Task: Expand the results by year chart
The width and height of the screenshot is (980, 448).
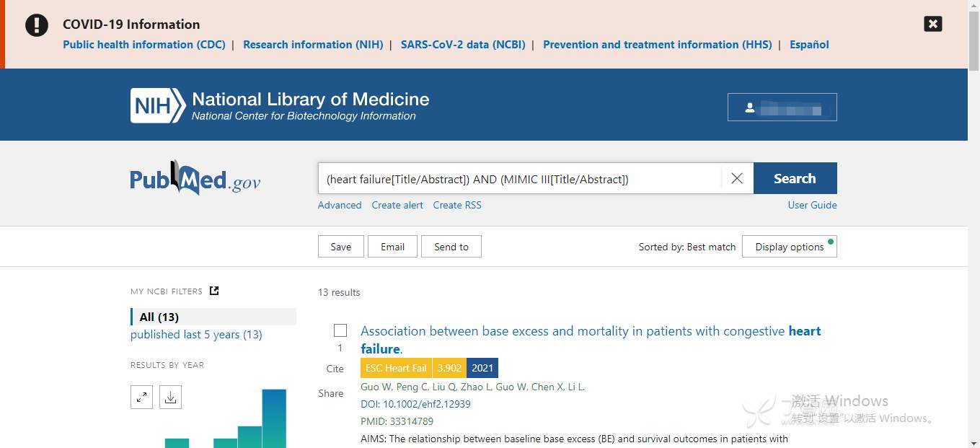Action: pos(141,397)
